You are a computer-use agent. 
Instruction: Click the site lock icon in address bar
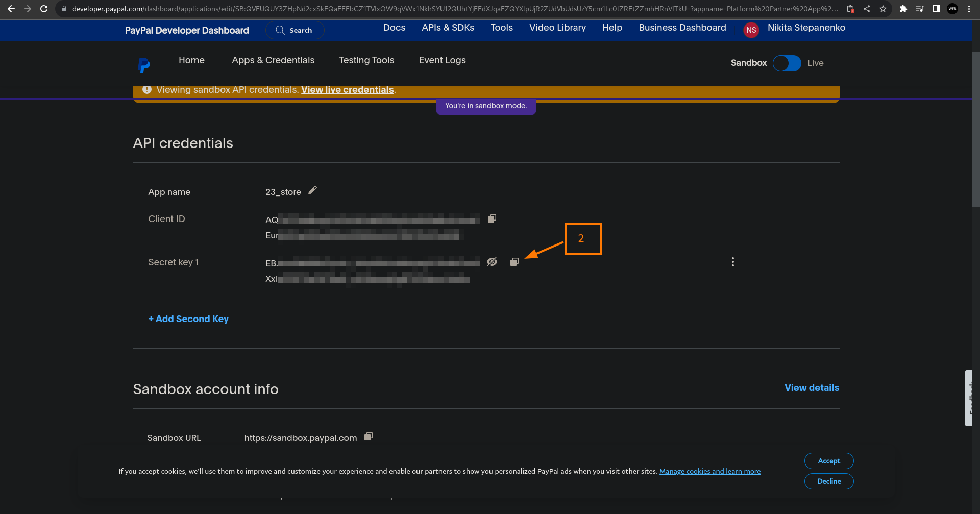(64, 9)
